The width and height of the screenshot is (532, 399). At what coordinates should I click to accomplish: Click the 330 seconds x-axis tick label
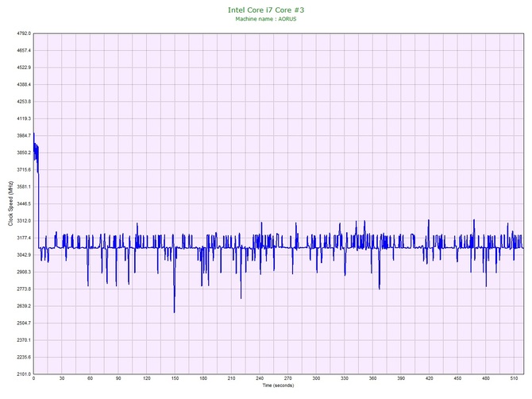tap(345, 378)
